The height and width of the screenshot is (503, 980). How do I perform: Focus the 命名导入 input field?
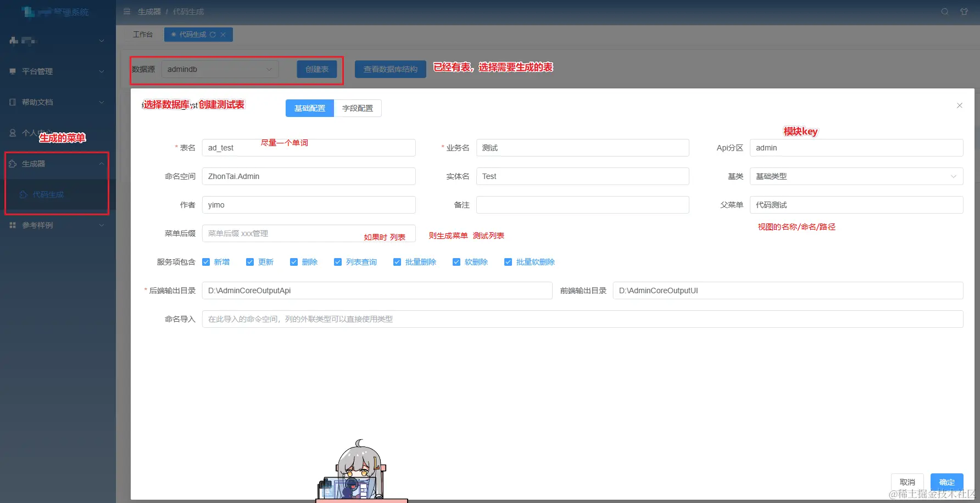tap(583, 319)
